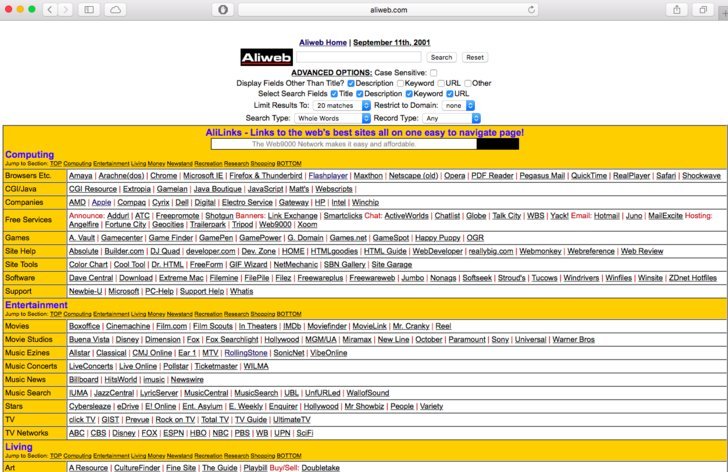728x472 pixels.
Task: Click the Safari forward arrow button
Action: [67, 9]
